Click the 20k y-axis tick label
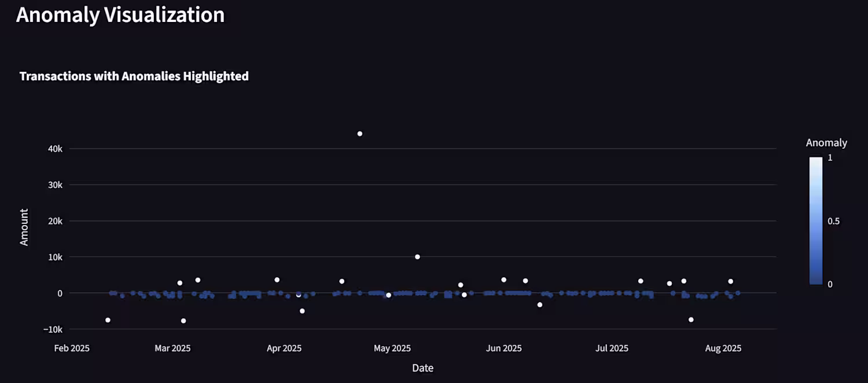Image resolution: width=868 pixels, height=383 pixels. click(55, 221)
